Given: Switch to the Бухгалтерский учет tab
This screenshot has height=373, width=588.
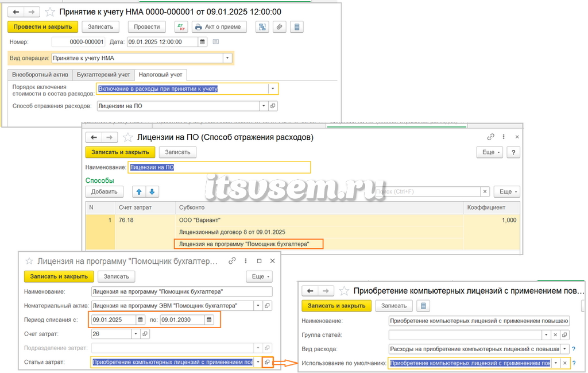Looking at the screenshot, I should click(x=103, y=75).
